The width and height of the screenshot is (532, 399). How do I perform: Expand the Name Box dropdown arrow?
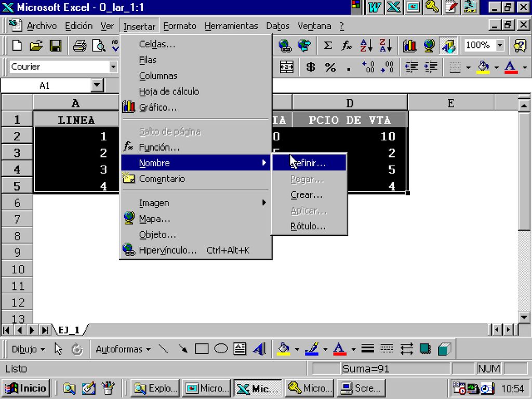tap(97, 85)
